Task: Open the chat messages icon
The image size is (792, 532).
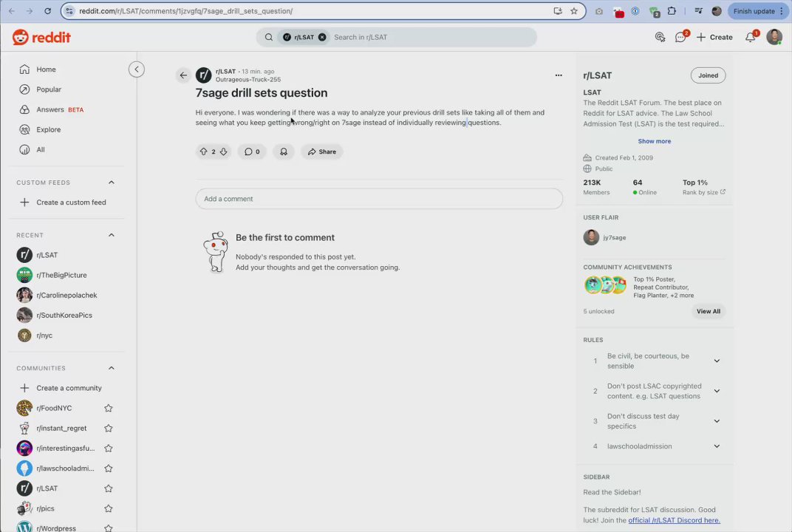Action: tap(680, 38)
